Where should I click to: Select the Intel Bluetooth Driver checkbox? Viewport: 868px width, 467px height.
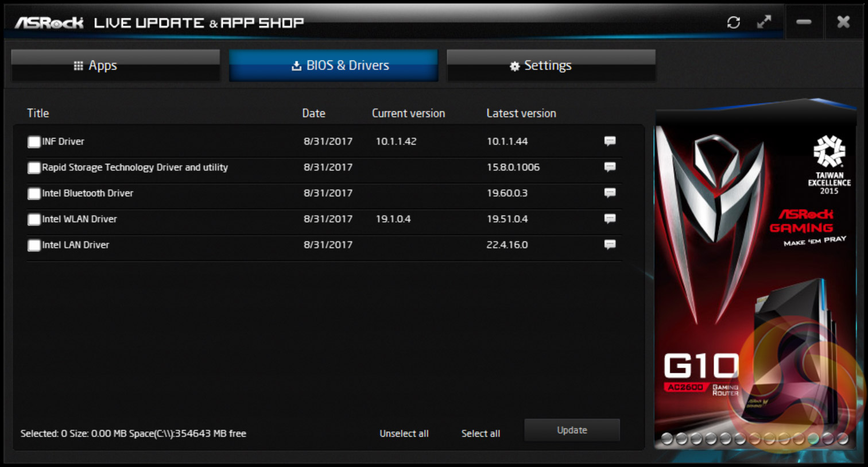tap(34, 194)
